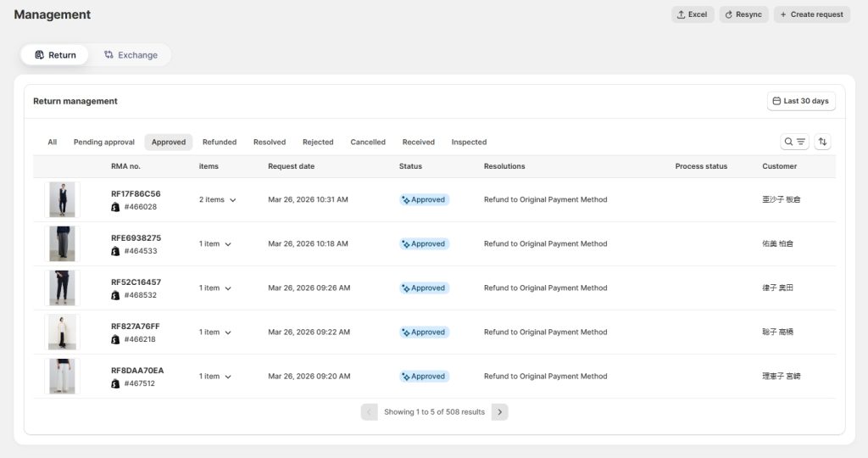Open order number #466218
The image size is (868, 458).
(x=140, y=339)
